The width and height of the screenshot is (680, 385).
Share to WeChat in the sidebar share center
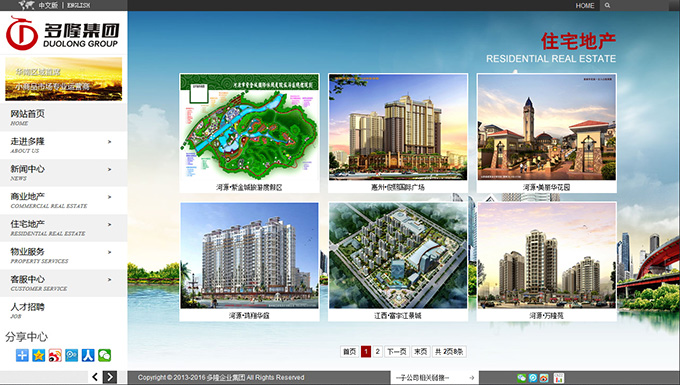pos(105,355)
